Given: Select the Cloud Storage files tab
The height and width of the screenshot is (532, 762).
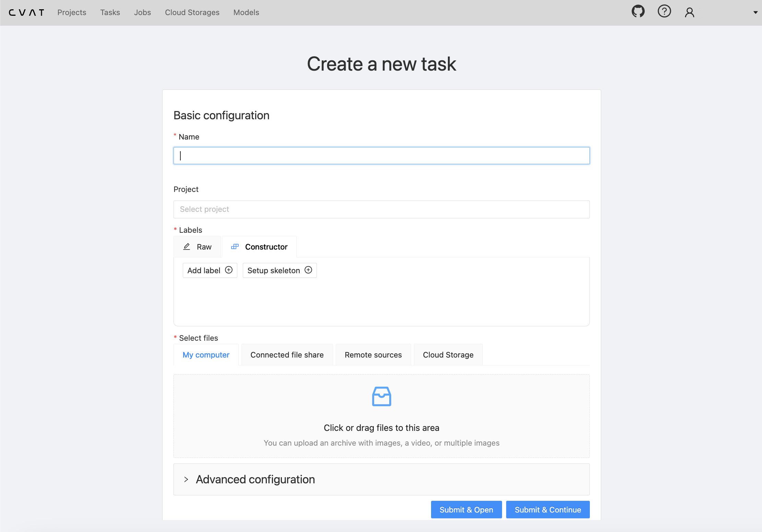Looking at the screenshot, I should point(448,355).
